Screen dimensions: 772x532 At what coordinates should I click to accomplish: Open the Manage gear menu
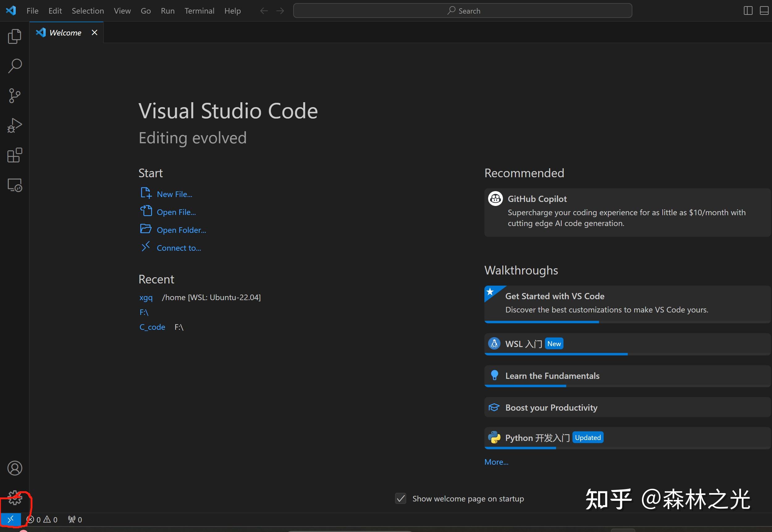tap(14, 498)
